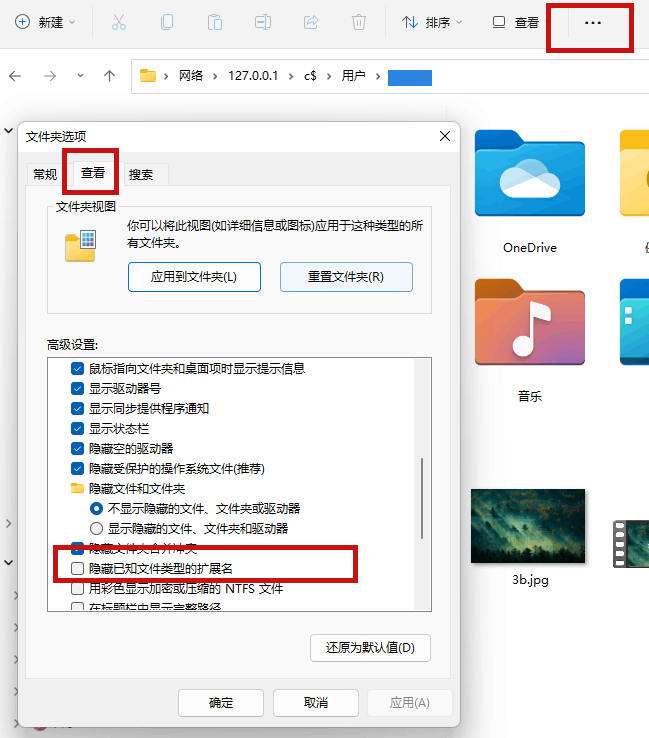Image resolution: width=649 pixels, height=738 pixels.
Task: Toggle 显示驱动器号 checkbox
Action: pos(77,389)
